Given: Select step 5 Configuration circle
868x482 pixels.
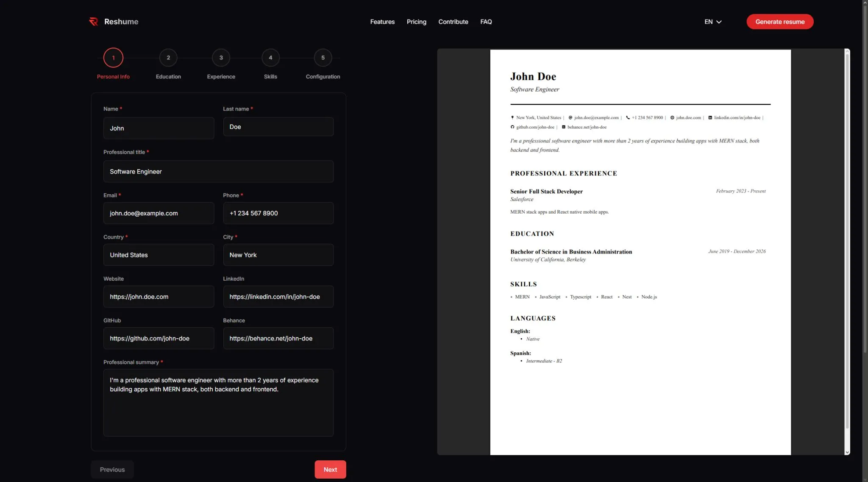Looking at the screenshot, I should coord(323,58).
